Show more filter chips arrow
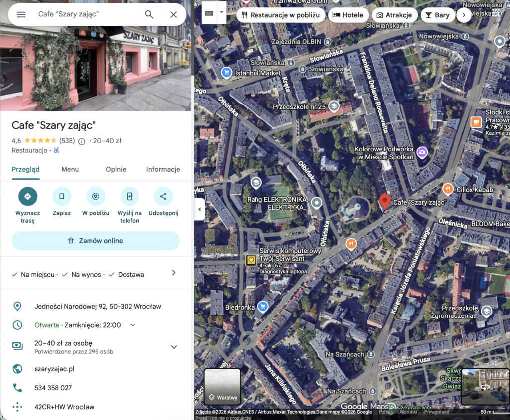This screenshot has height=420, width=510. 464,15
